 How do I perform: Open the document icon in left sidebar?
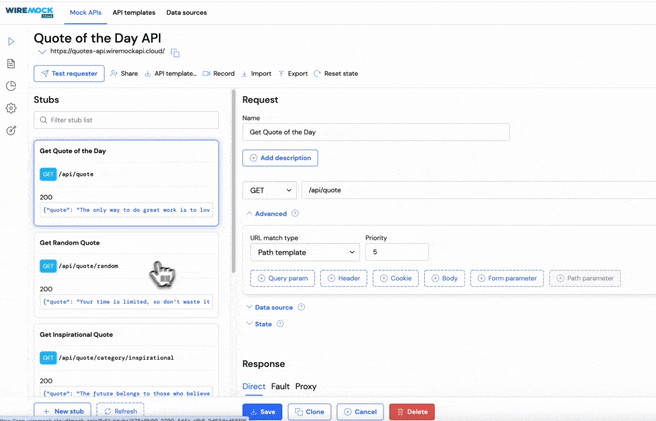[x=11, y=64]
